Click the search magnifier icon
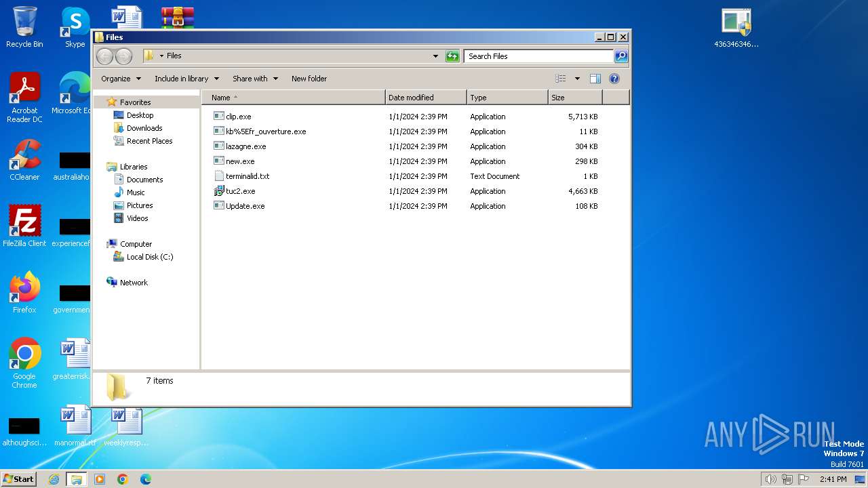868x488 pixels. click(621, 56)
